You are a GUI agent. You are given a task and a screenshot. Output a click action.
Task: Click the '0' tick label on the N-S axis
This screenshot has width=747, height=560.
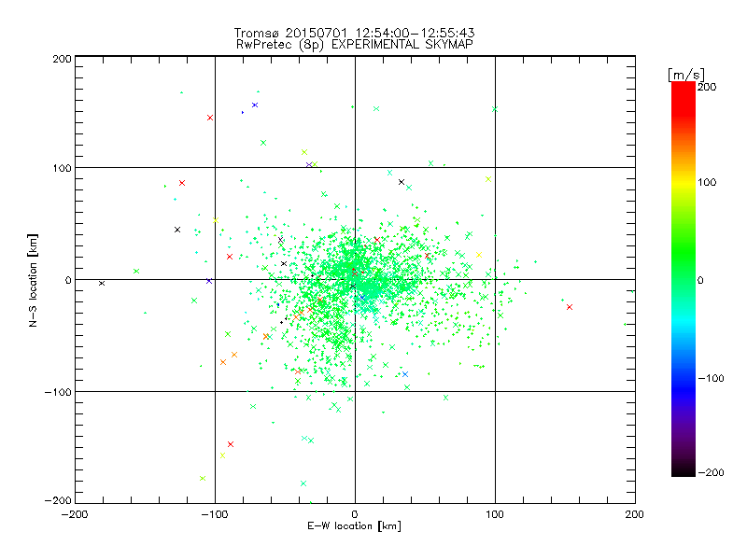coord(68,280)
